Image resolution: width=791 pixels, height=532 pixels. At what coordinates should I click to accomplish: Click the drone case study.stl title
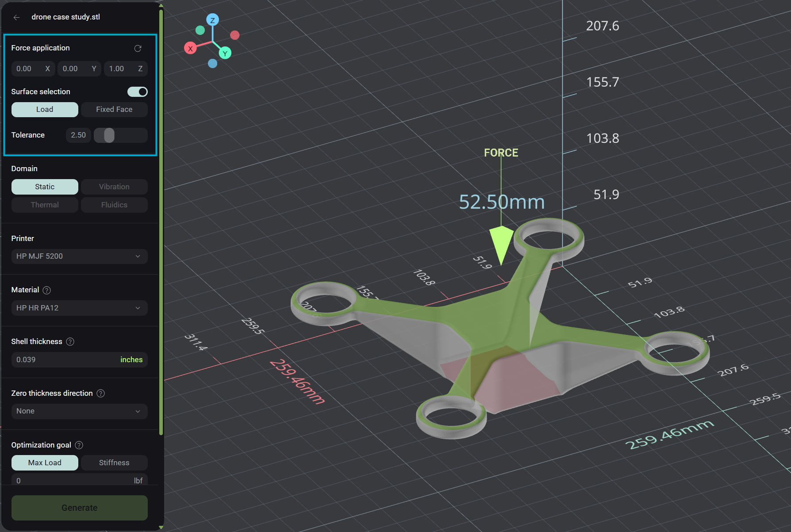coord(66,17)
